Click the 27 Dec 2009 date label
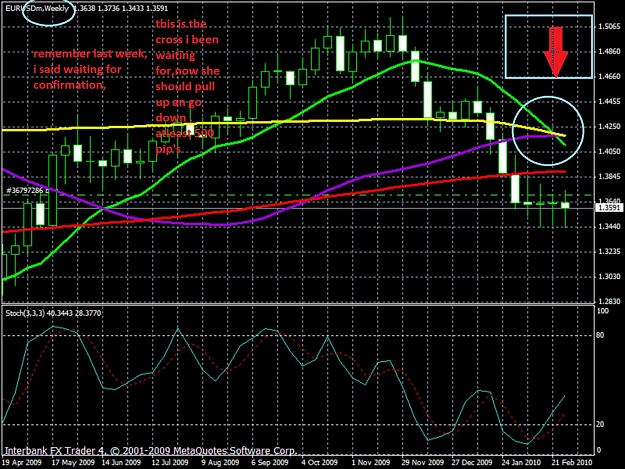The width and height of the screenshot is (625, 469). click(x=472, y=462)
